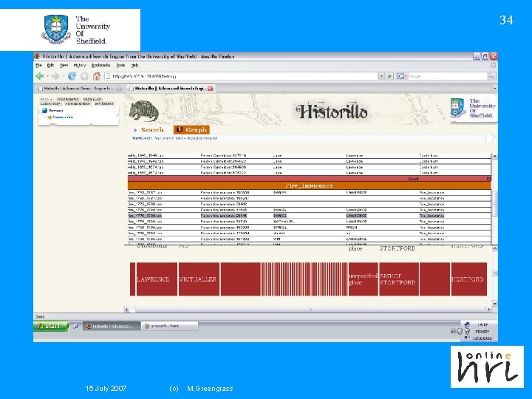Click the horizontal scrollbar right arrow
532x399 pixels.
point(488,309)
